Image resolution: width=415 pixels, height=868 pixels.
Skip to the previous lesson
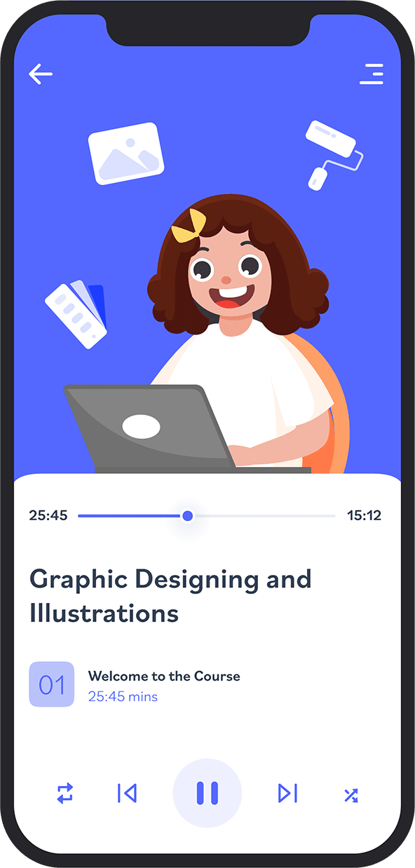(x=127, y=793)
